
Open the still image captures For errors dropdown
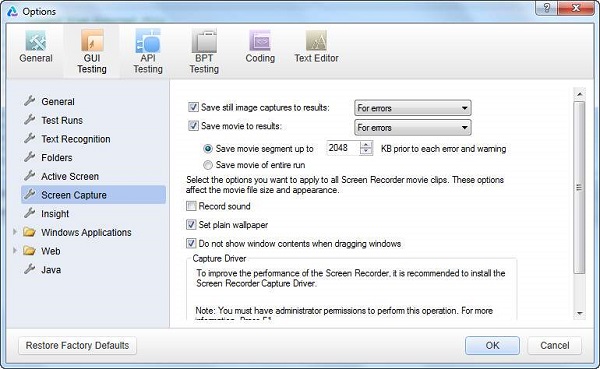[x=412, y=108]
